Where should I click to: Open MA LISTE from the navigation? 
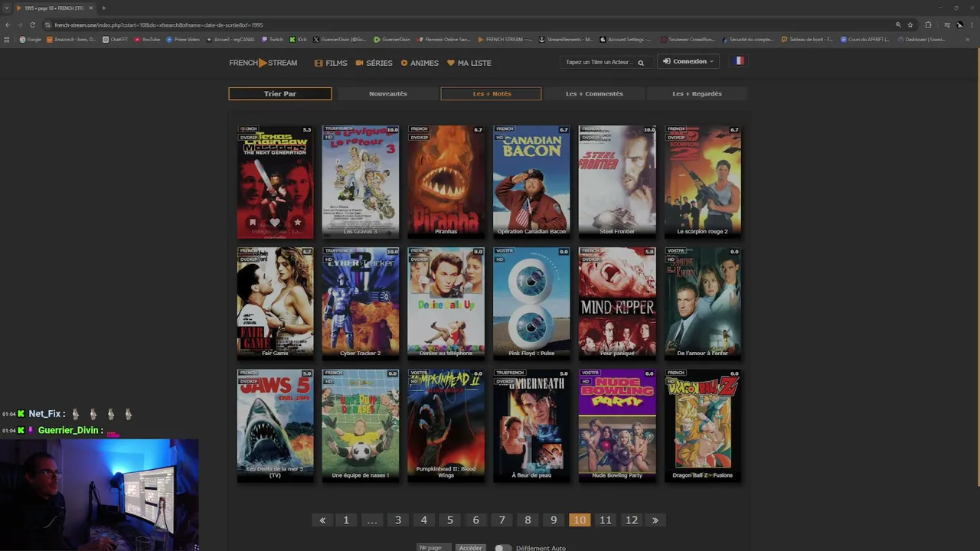coord(469,63)
